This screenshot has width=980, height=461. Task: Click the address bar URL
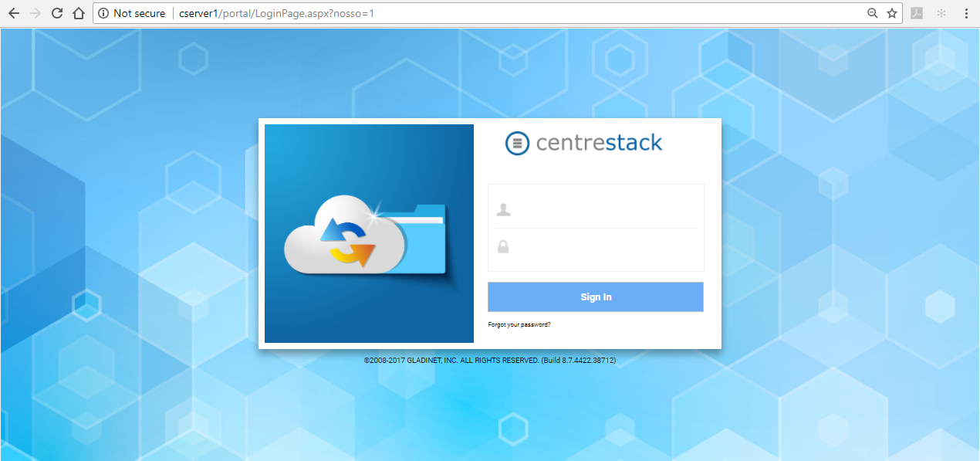(276, 13)
